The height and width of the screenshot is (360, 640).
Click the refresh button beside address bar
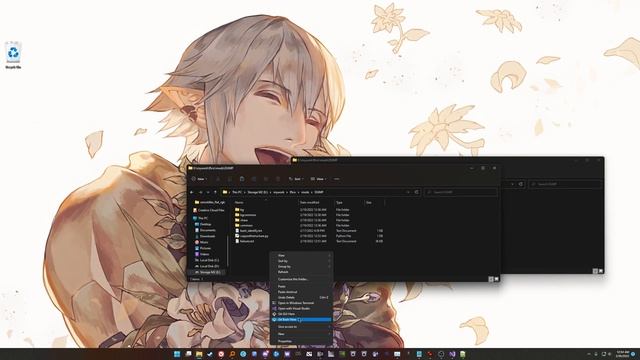[x=417, y=192]
